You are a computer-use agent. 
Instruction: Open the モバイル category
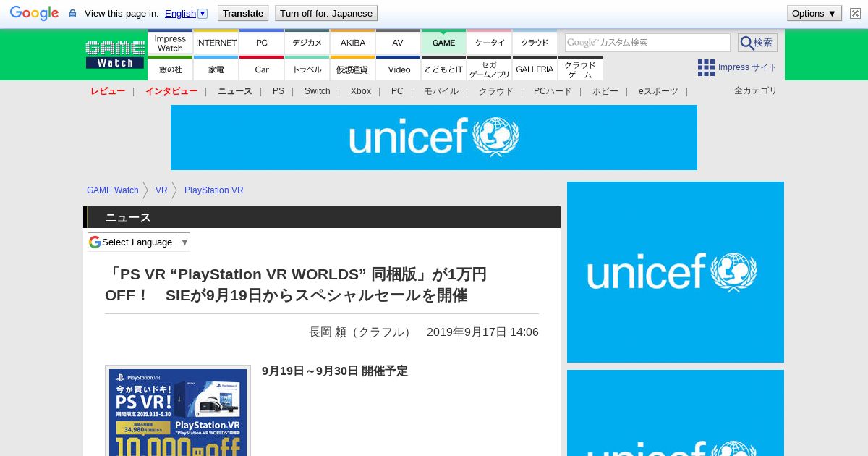441,91
